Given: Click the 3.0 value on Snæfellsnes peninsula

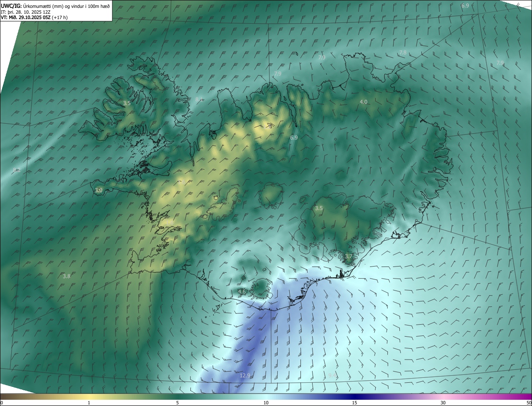Looking at the screenshot, I should tap(99, 190).
